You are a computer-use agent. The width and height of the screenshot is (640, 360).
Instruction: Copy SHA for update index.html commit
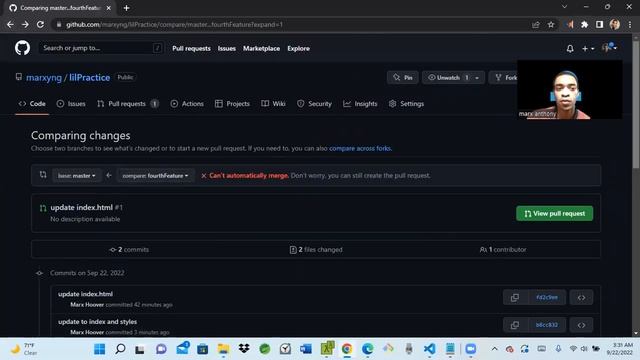click(515, 298)
